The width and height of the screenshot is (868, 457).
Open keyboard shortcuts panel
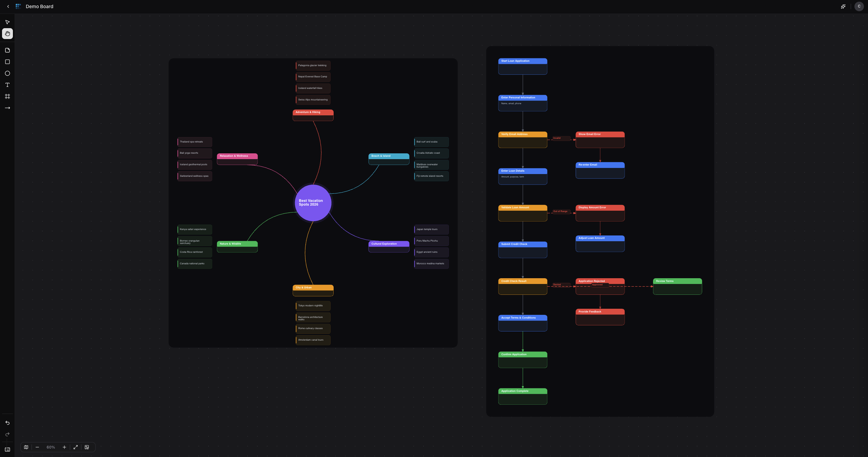point(7,450)
